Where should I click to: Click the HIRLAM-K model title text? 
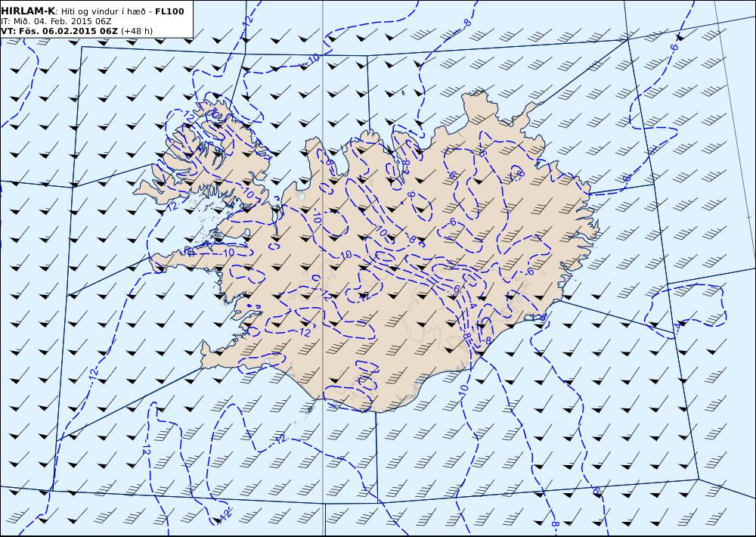[28, 11]
